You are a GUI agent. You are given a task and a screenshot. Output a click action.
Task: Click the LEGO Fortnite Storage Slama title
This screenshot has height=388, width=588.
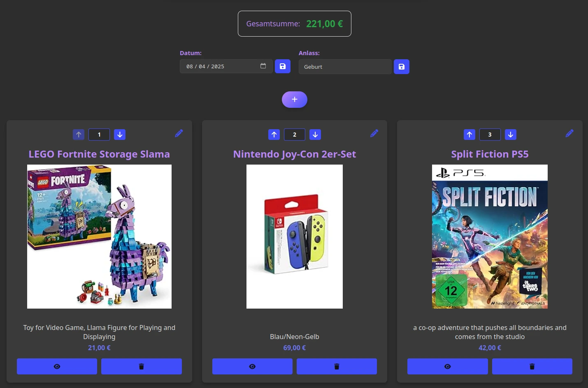pos(99,154)
